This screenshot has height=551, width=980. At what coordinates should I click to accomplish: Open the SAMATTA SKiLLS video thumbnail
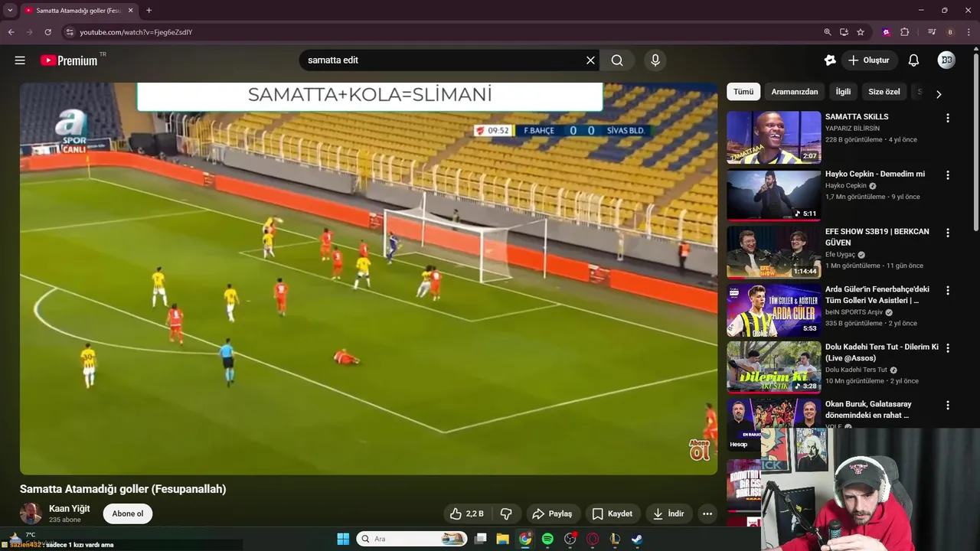click(773, 138)
